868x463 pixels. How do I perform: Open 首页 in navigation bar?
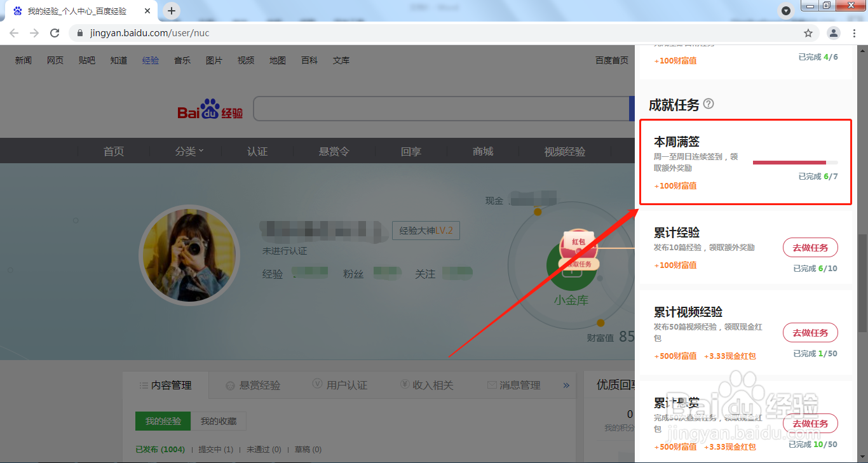pos(114,151)
